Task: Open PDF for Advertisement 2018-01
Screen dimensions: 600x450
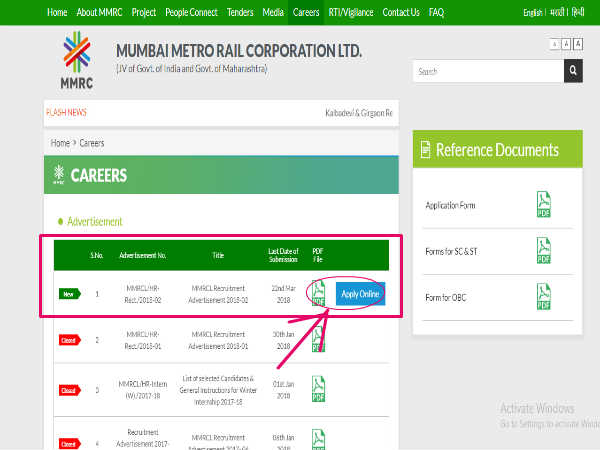Action: pos(318,339)
